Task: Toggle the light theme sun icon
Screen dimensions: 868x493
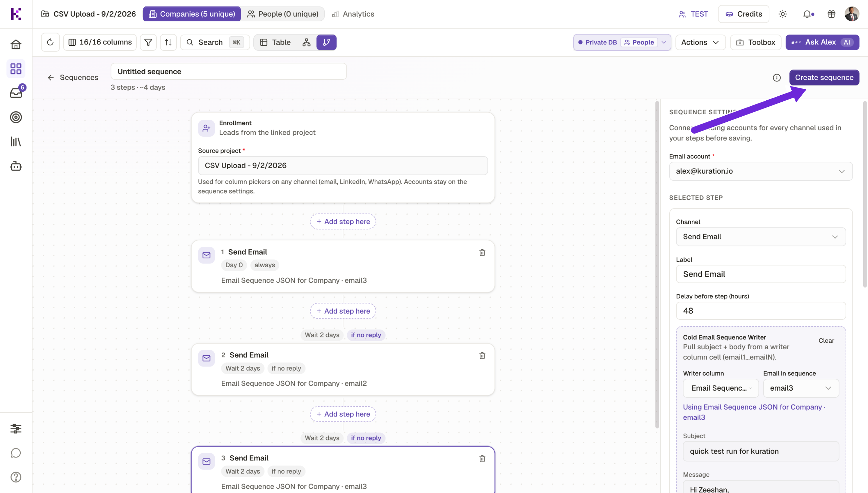Action: coord(783,14)
